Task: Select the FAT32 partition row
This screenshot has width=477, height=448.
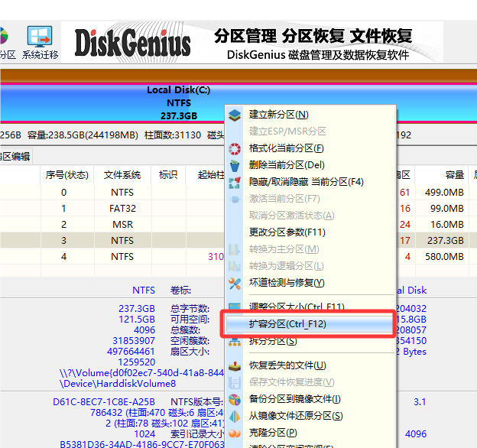Action: tap(112, 209)
